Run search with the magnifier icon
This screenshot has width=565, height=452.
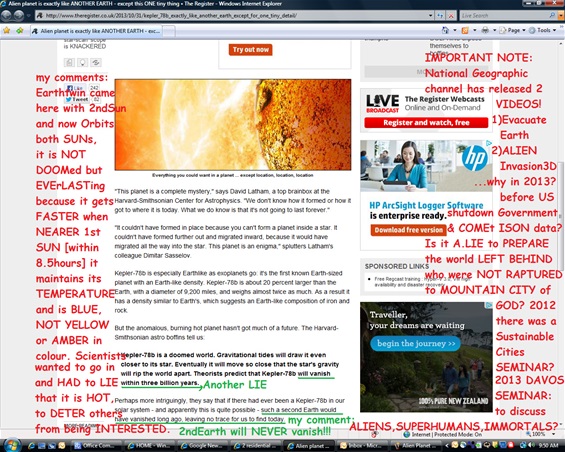pyautogui.click(x=552, y=15)
